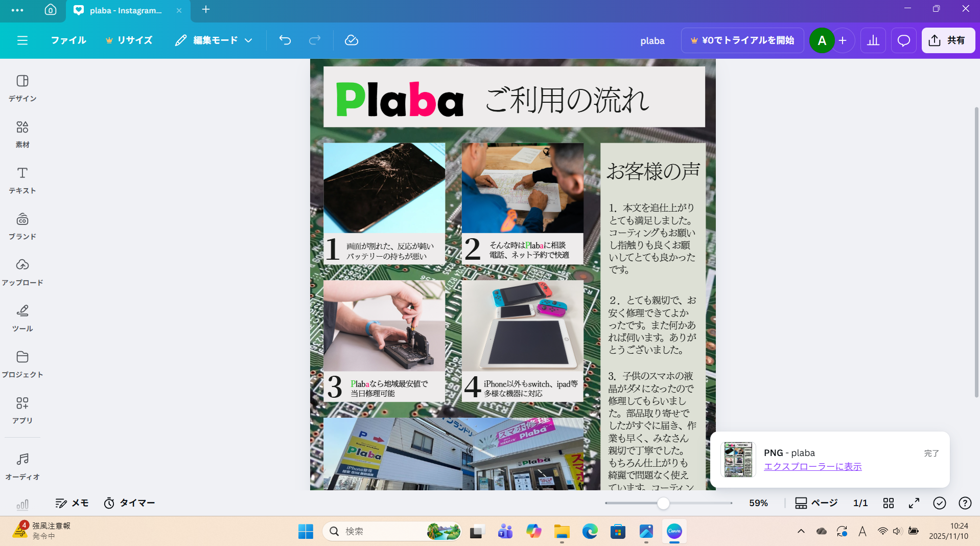Open the ブランド panel

pos(22,226)
